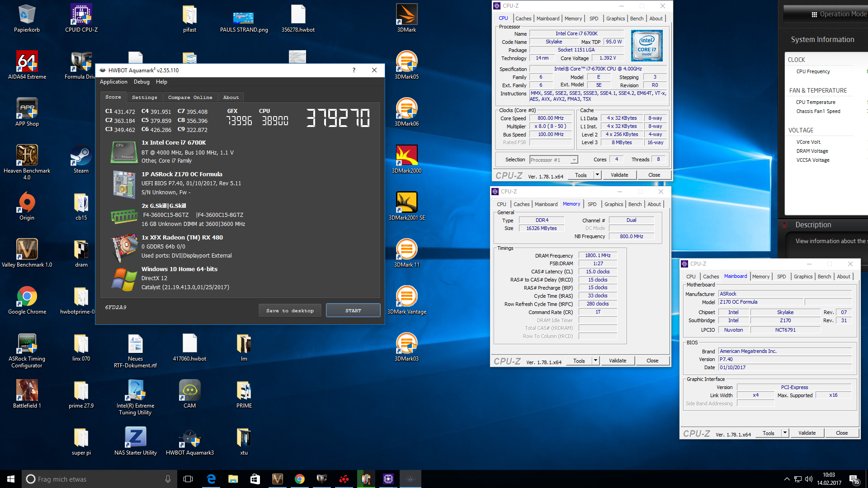Open the Papierkorb recycle bin icon
Image resolution: width=868 pixels, height=488 pixels.
[x=27, y=19]
